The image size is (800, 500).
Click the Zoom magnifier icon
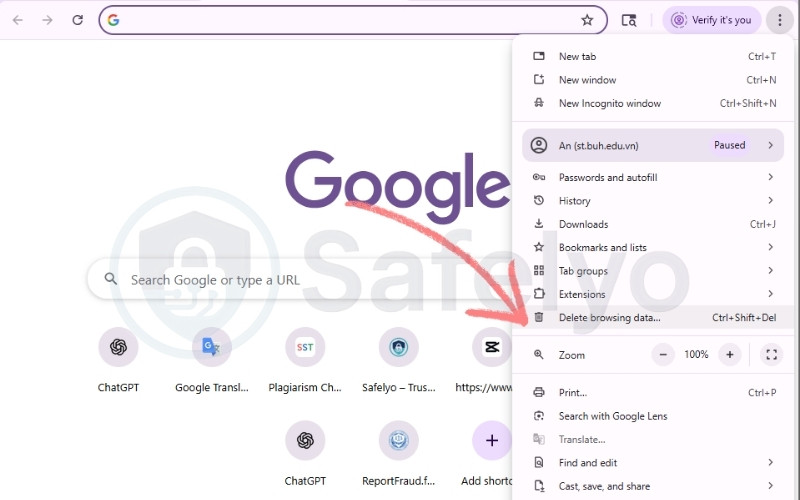[x=539, y=355]
